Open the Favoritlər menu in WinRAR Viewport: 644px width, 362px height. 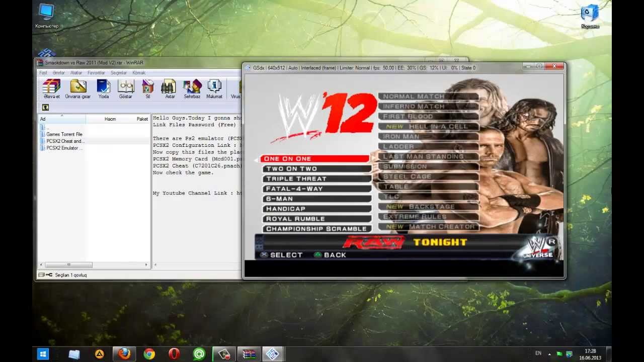96,72
